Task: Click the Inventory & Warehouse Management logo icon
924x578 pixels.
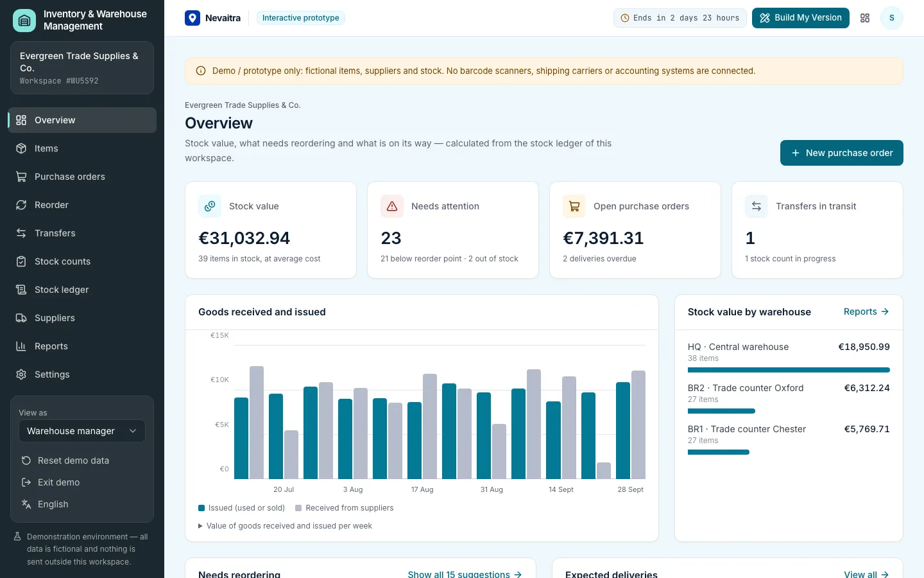Action: (24, 20)
